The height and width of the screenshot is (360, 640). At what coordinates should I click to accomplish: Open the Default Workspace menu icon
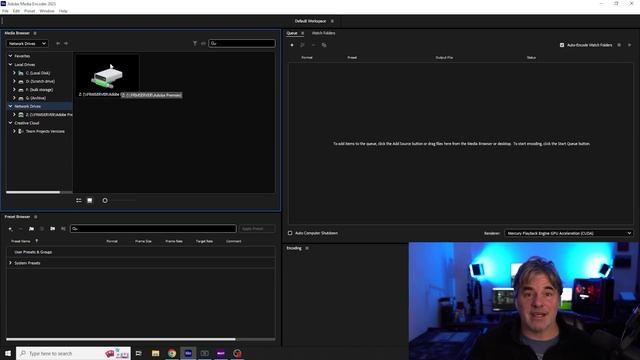[332, 21]
